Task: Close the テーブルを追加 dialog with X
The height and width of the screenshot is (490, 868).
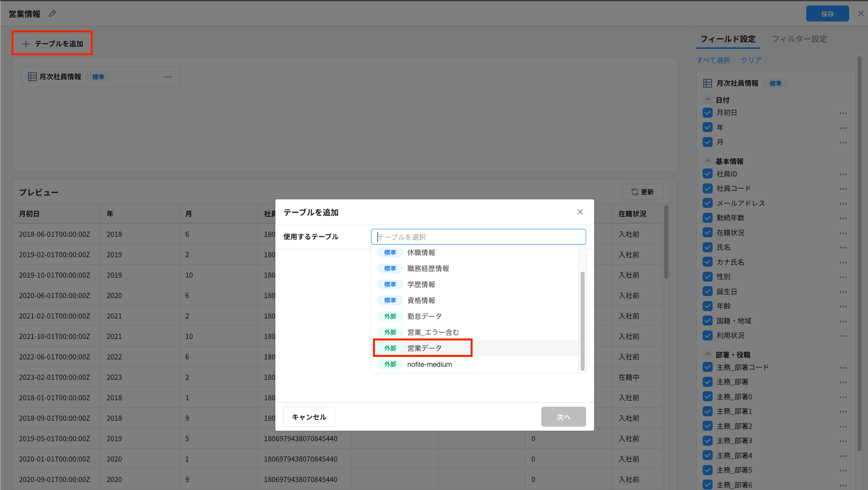Action: click(x=580, y=212)
